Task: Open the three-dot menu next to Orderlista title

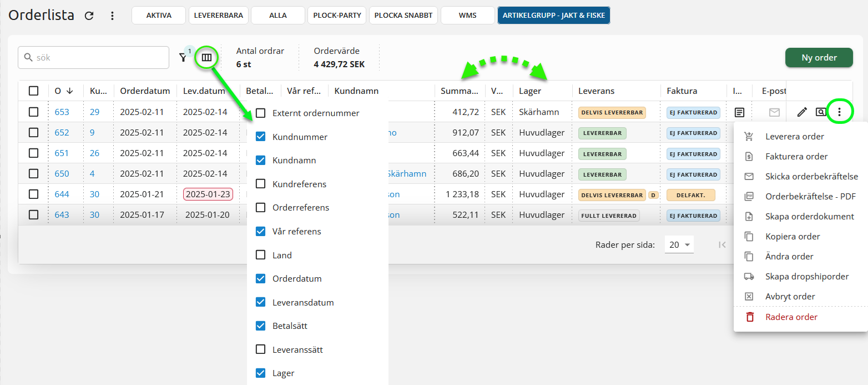Action: point(112,16)
